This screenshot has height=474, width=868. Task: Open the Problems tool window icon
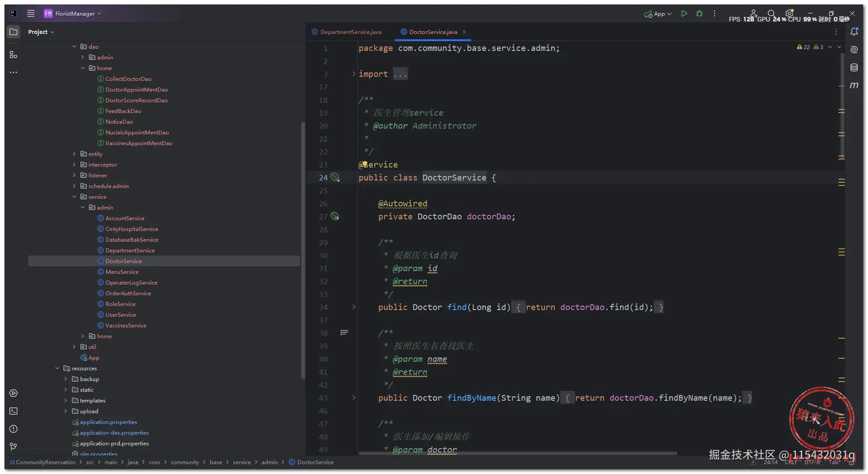click(x=13, y=429)
